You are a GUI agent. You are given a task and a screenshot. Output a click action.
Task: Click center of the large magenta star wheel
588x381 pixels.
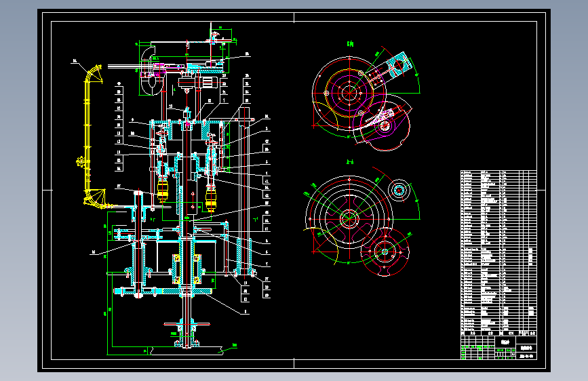[x=349, y=219]
